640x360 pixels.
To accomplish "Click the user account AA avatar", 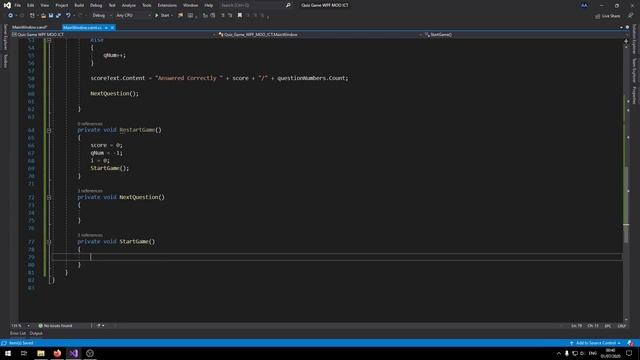I will click(x=584, y=5).
